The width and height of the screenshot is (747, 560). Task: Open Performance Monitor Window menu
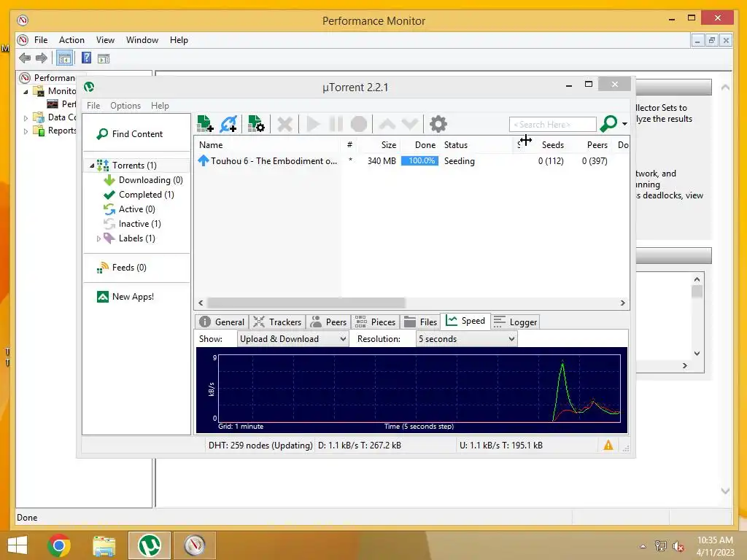point(142,40)
